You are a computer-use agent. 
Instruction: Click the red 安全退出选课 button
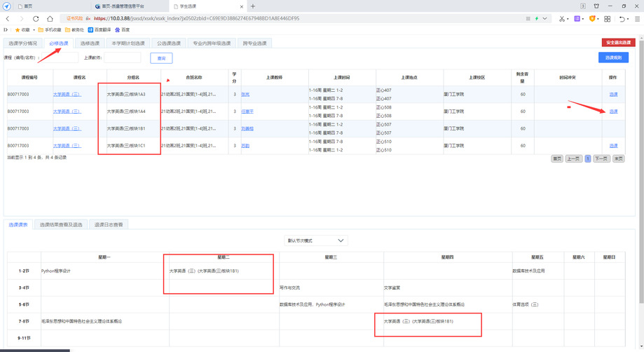coord(618,43)
